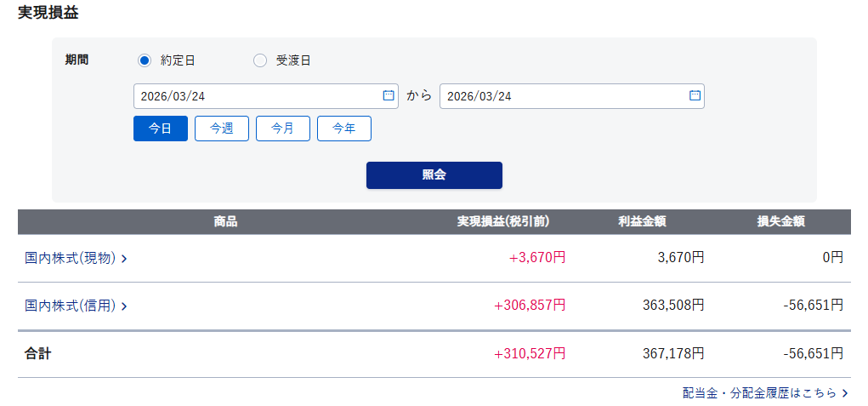Choose the 今月 period preset
Viewport: 868px width, 406px height.
tap(283, 129)
